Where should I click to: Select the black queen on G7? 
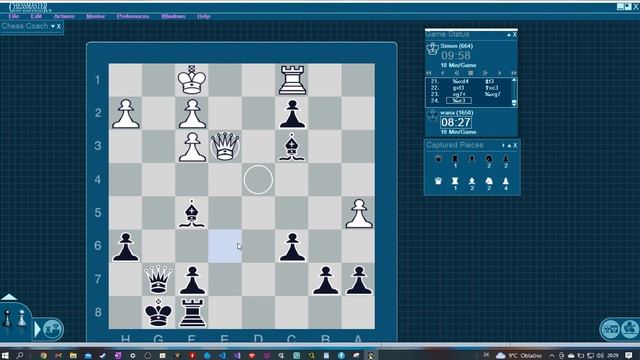point(158,280)
